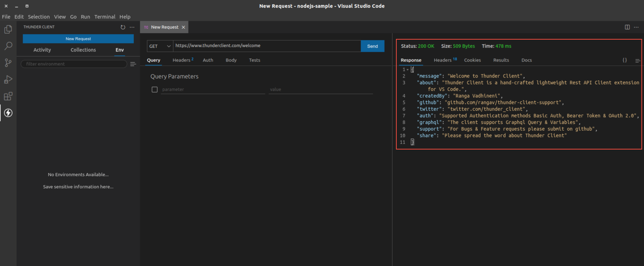Click the "No Environments Available..." text
Image resolution: width=644 pixels, height=266 pixels.
click(78, 175)
